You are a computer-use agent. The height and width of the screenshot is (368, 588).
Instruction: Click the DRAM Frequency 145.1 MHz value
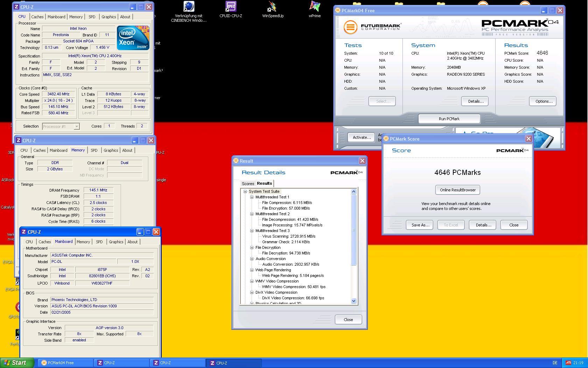[98, 190]
